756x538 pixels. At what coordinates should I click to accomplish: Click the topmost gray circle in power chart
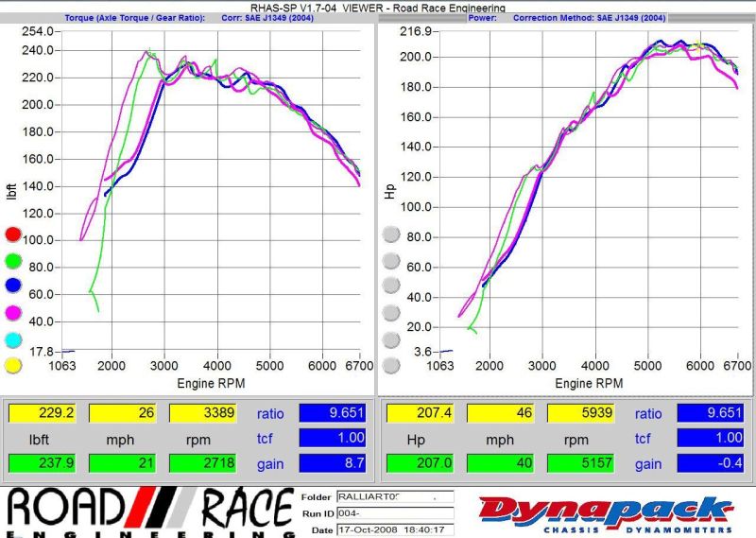tap(390, 234)
